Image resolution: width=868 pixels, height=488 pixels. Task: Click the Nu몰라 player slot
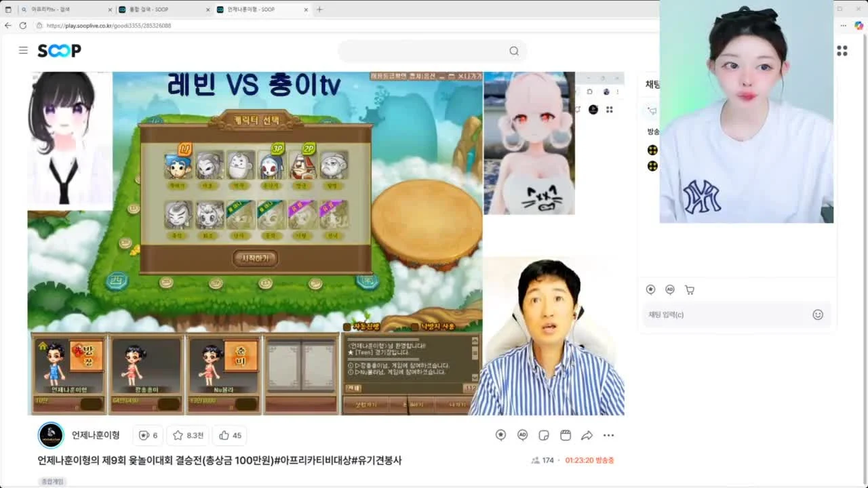(224, 374)
